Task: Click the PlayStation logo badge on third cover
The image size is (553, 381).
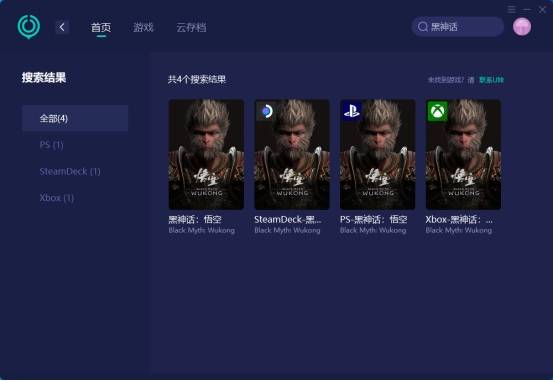Action: click(351, 111)
